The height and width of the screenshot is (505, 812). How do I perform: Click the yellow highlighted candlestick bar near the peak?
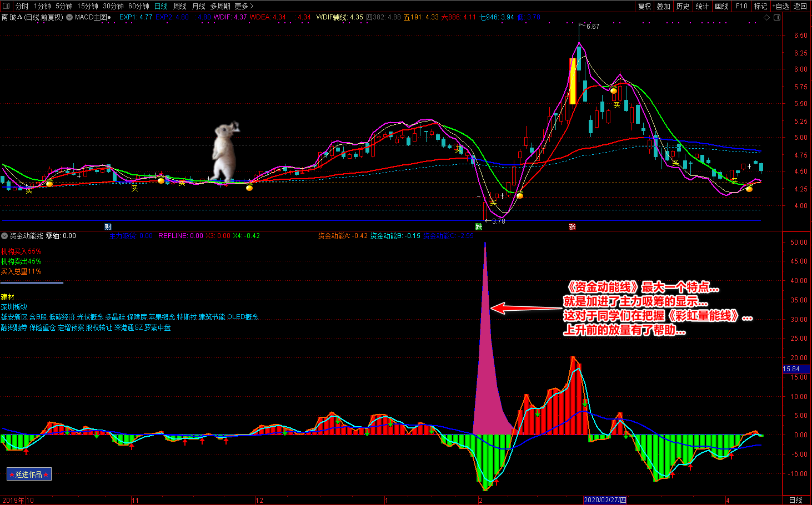[x=573, y=81]
